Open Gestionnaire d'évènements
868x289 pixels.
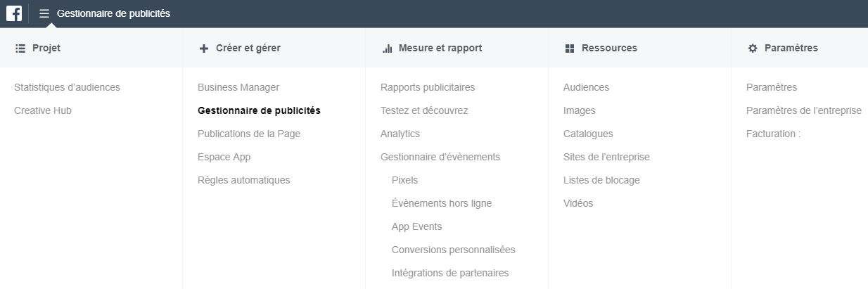[x=440, y=157]
